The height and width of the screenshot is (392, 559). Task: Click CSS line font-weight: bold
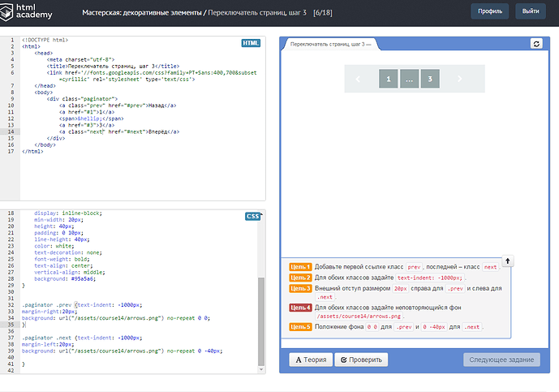[62, 260]
